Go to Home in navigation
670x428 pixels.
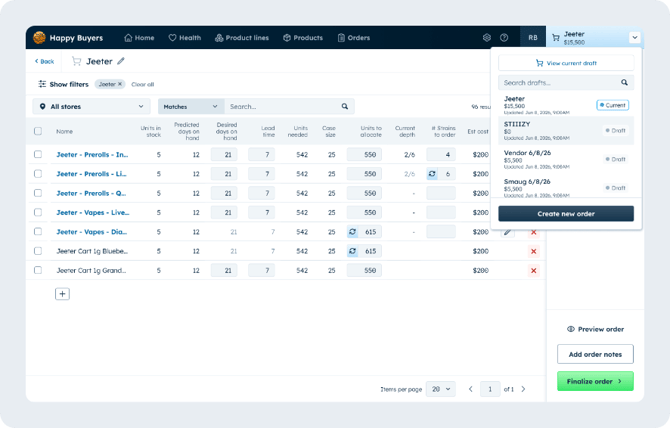(x=139, y=38)
